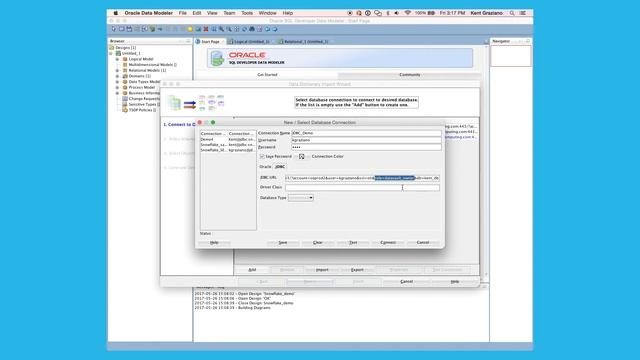This screenshot has width=640, height=360.
Task: Select the JDBC tab in connection dialog
Action: [x=280, y=167]
